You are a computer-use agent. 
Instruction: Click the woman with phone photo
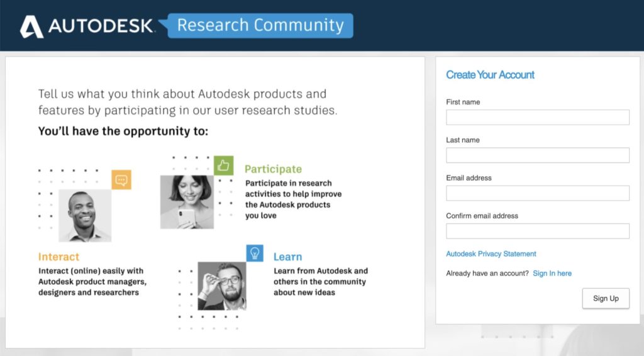[187, 201]
